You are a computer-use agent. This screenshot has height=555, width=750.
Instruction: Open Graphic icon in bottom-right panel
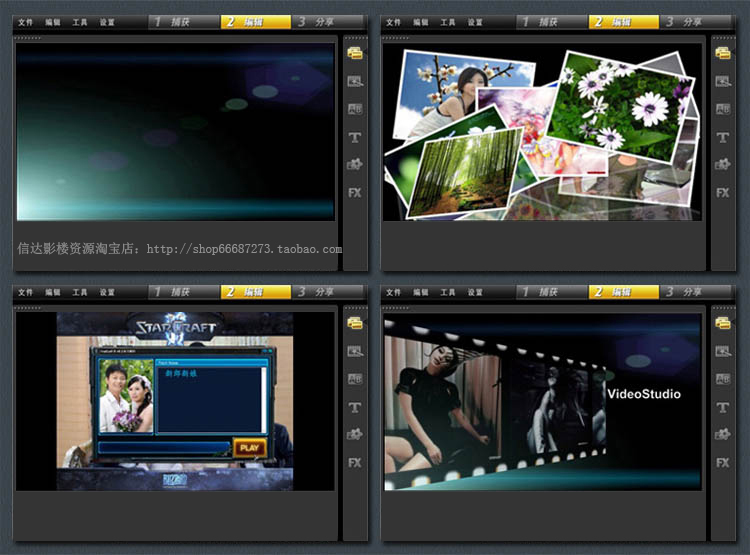pyautogui.click(x=722, y=435)
